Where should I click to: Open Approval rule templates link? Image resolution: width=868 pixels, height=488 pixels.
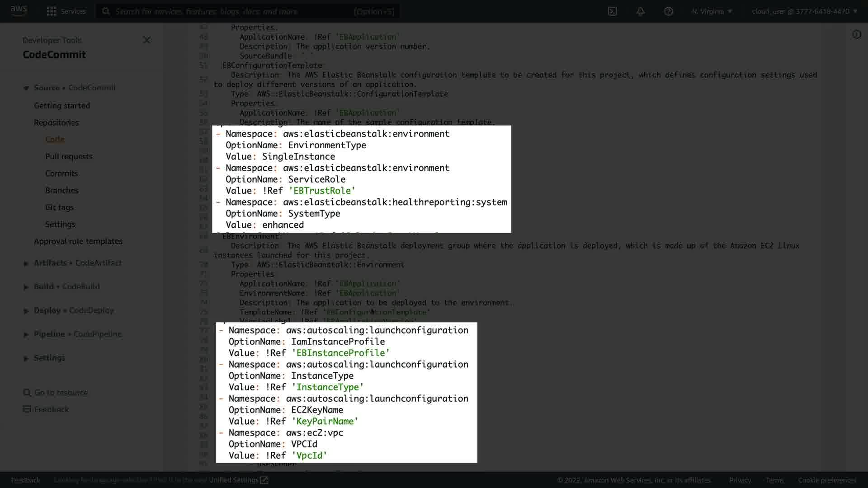[78, 241]
